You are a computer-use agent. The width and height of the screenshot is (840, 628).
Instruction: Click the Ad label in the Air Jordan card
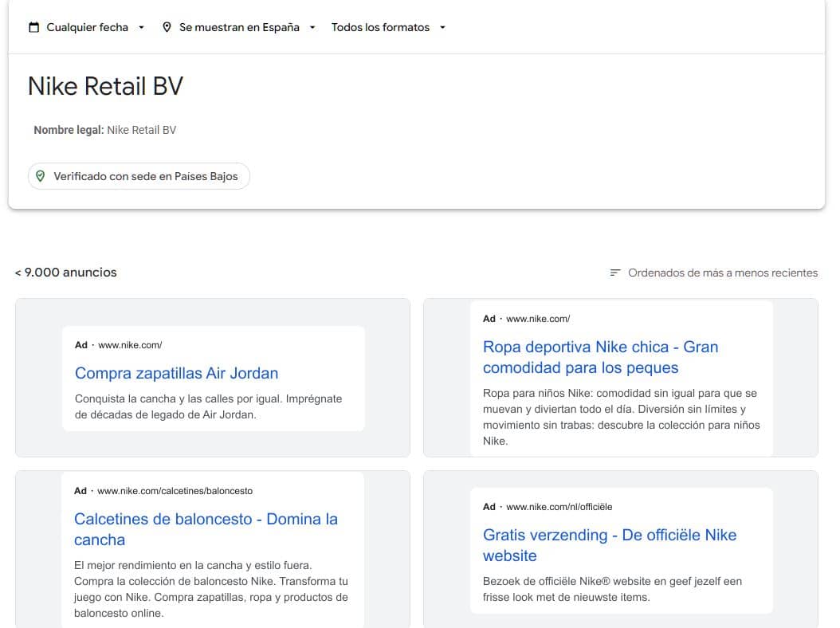click(x=81, y=345)
